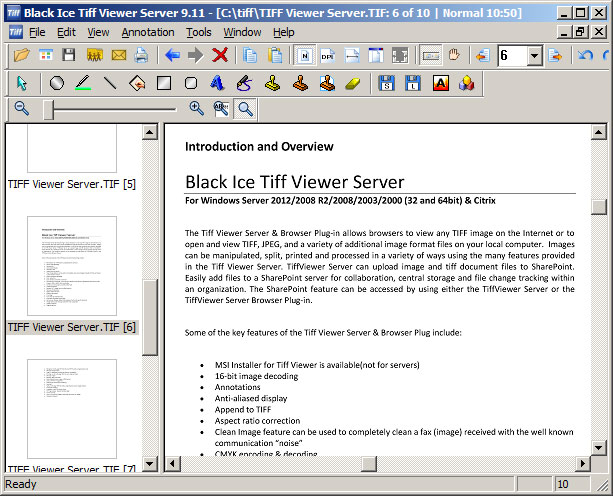
Task: Toggle the selection rectangle mode icon
Action: [430, 55]
